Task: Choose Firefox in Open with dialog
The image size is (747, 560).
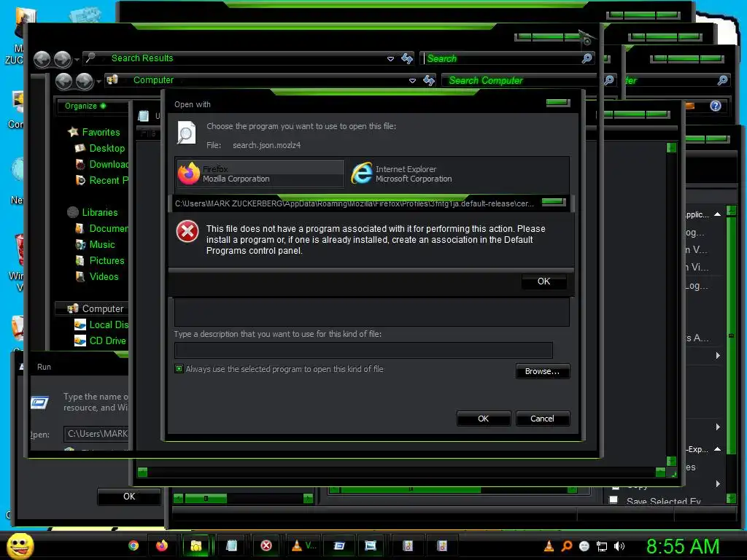Action: [260, 174]
